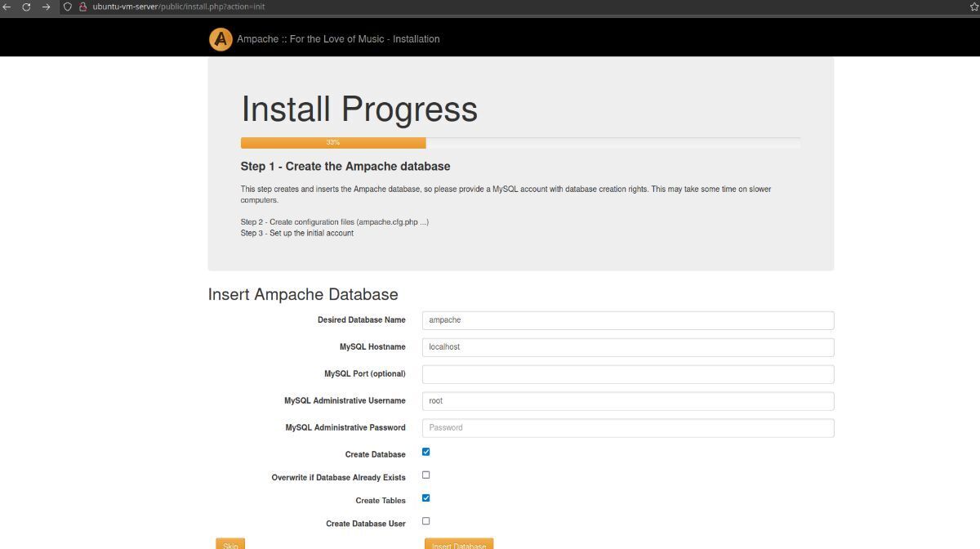Click the "Desired Database Name" label
980x549 pixels.
[362, 320]
